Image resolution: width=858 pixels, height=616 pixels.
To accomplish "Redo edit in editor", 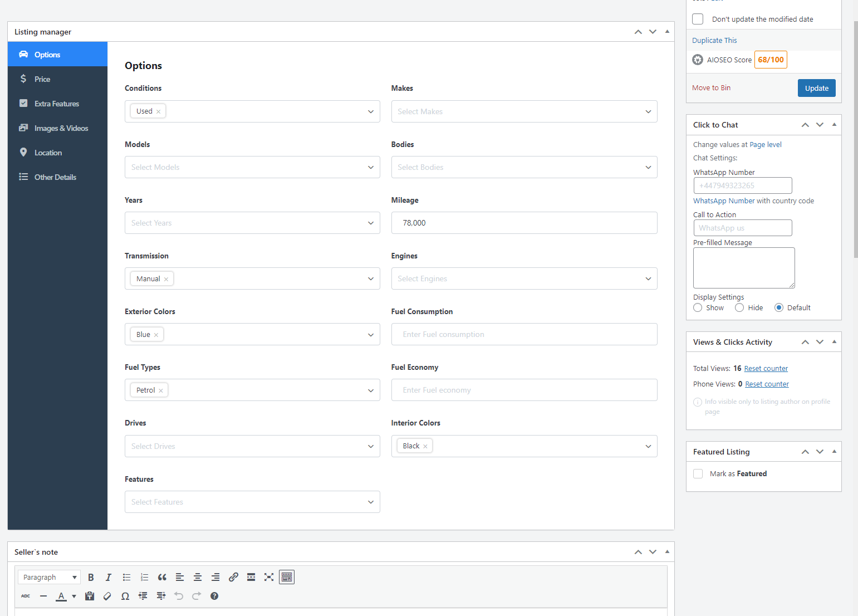I will tap(197, 596).
